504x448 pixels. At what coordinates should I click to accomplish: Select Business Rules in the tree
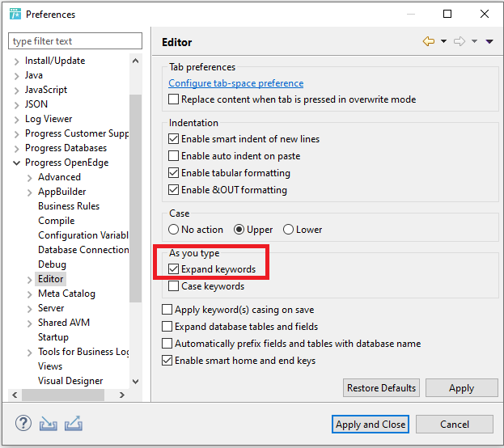click(69, 206)
